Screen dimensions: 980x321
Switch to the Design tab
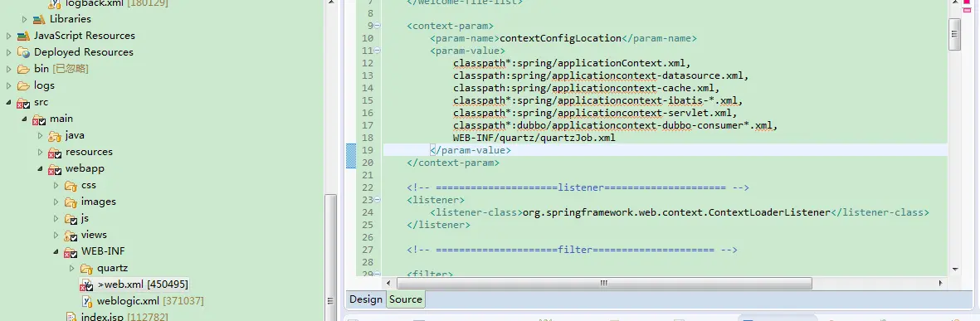click(366, 299)
